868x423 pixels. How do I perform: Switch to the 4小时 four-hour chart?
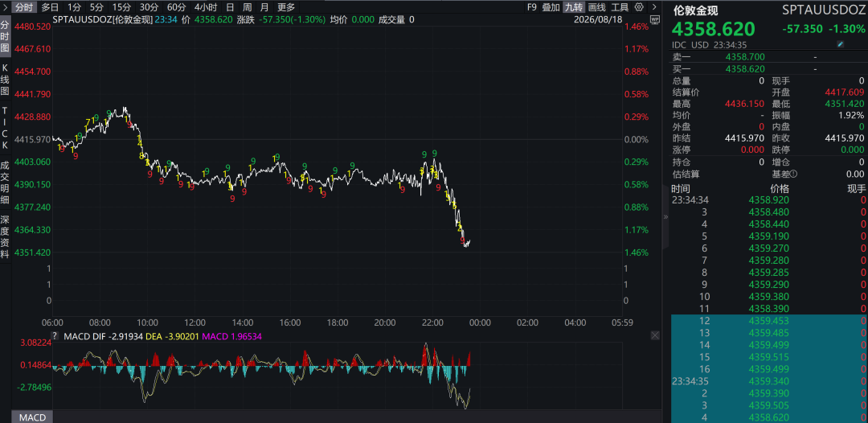206,7
